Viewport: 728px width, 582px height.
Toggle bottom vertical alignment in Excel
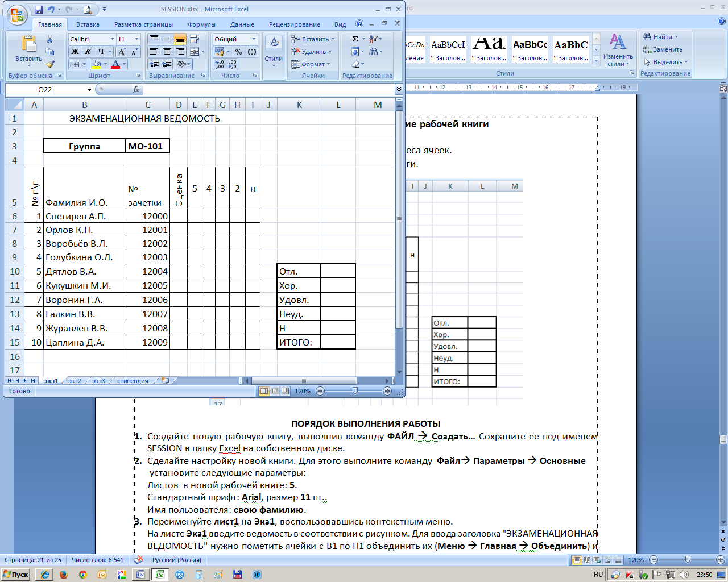180,39
